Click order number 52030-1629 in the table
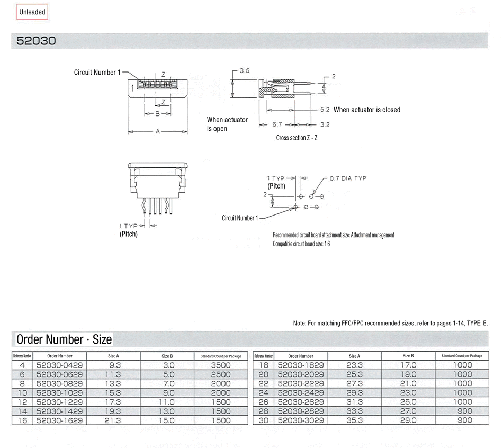 59,420
